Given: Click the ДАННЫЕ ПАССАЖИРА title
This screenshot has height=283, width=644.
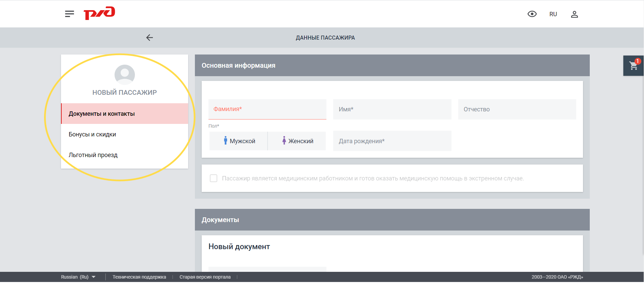Looking at the screenshot, I should click(x=325, y=38).
